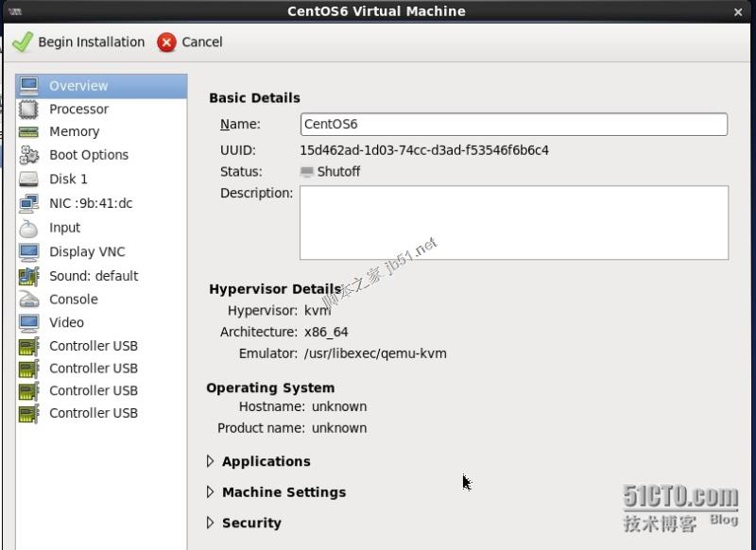The width and height of the screenshot is (756, 550).
Task: Expand the Machine Settings section
Action: pyautogui.click(x=210, y=492)
